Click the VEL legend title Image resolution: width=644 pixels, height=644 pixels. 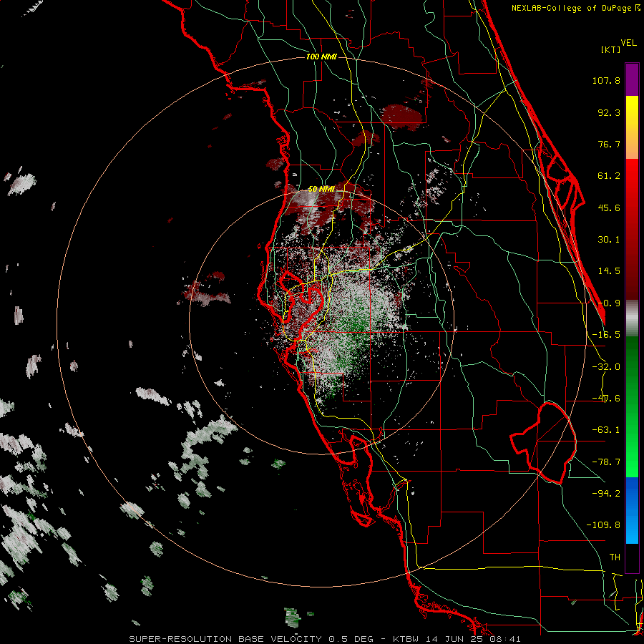pos(628,43)
